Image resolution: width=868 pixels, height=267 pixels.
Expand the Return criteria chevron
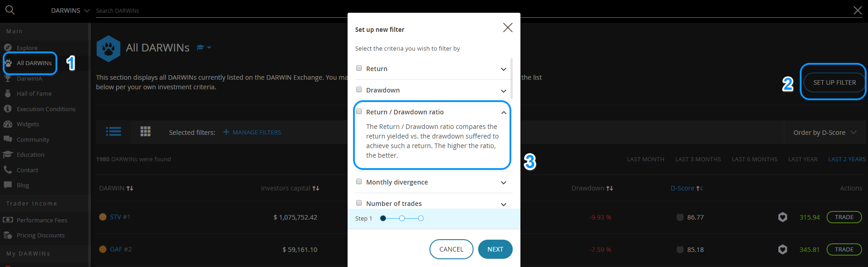504,69
